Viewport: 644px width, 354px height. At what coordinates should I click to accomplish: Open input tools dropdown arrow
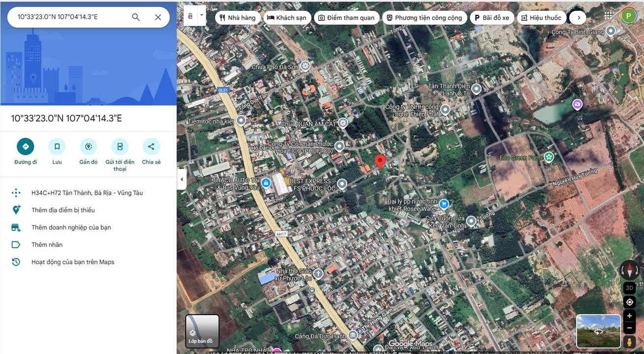201,16
